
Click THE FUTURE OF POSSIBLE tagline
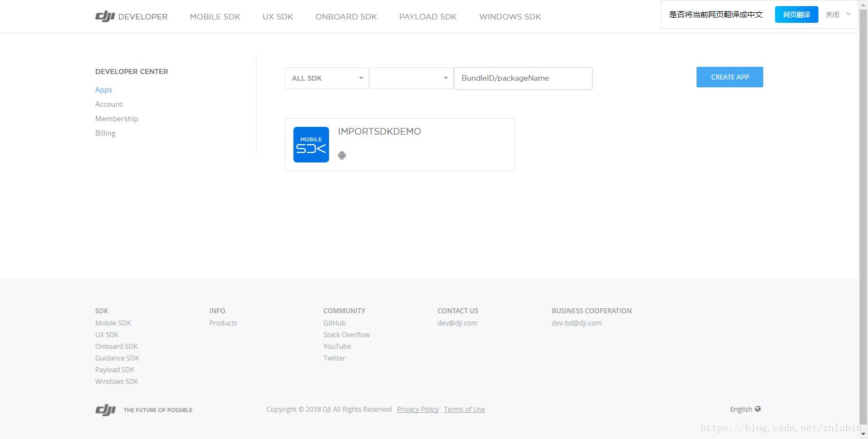point(158,410)
